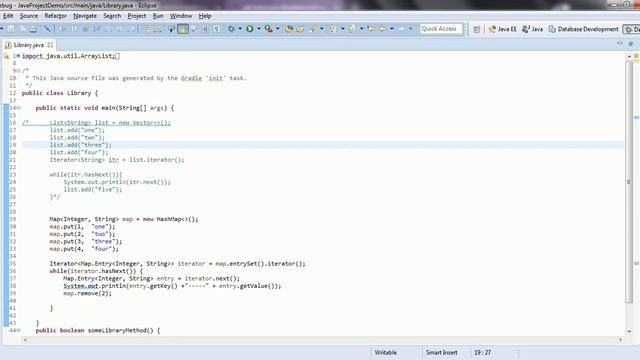This screenshot has height=360, width=640.
Task: Close the Library.java tab
Action: 50,45
